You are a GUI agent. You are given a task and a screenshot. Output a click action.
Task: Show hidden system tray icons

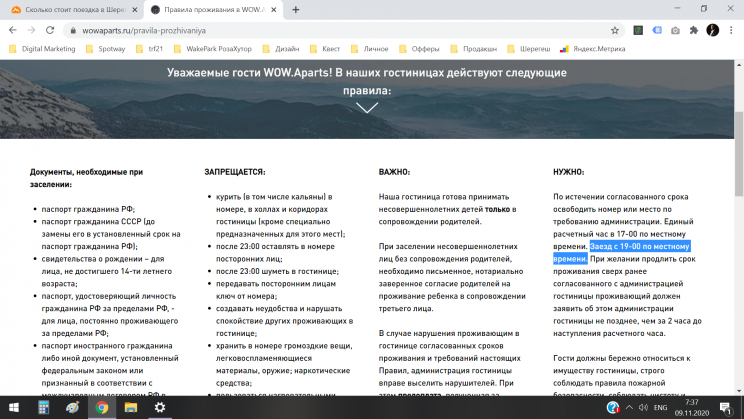[629, 408]
